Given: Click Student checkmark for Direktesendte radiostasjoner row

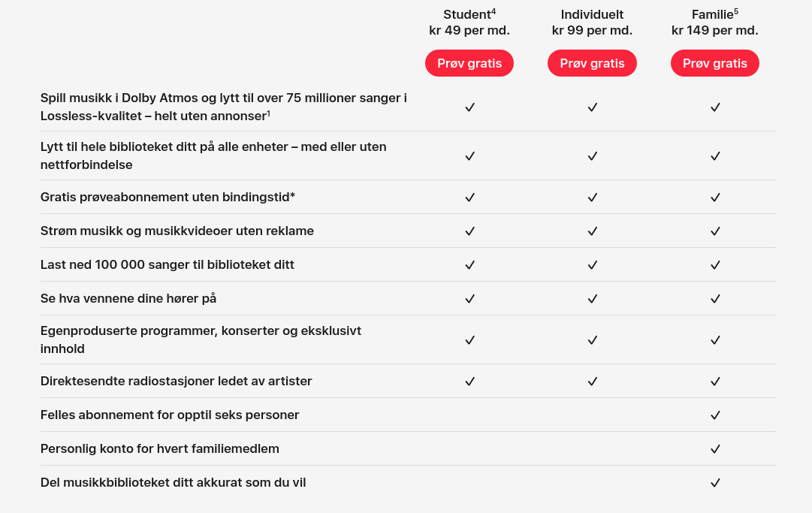Looking at the screenshot, I should click(469, 382).
